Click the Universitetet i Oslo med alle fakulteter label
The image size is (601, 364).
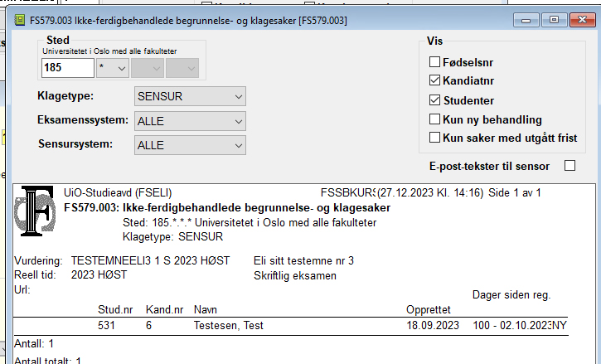(x=109, y=51)
